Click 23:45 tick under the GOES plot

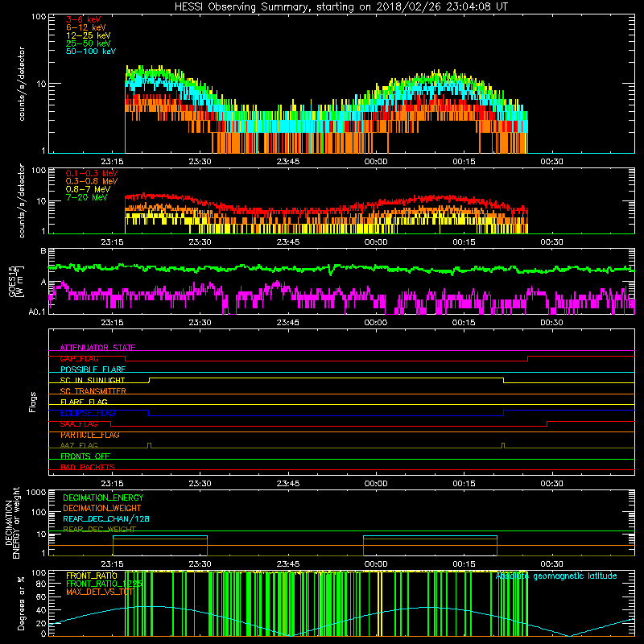[x=288, y=323]
